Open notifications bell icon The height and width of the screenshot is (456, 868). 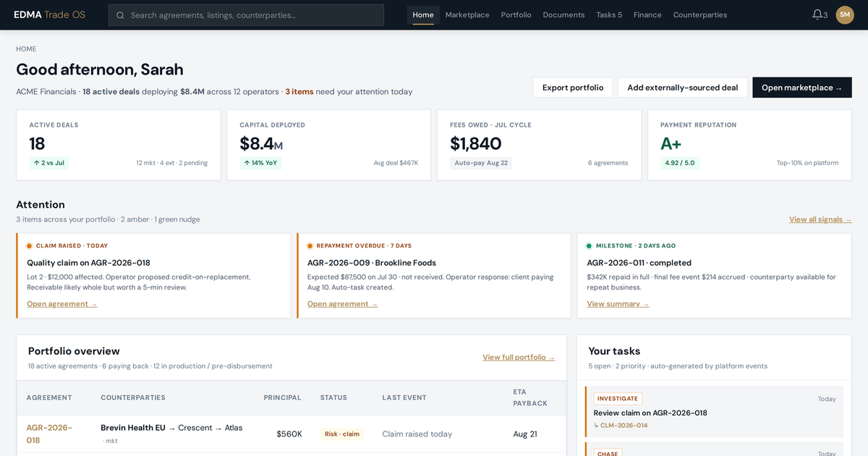pyautogui.click(x=817, y=14)
